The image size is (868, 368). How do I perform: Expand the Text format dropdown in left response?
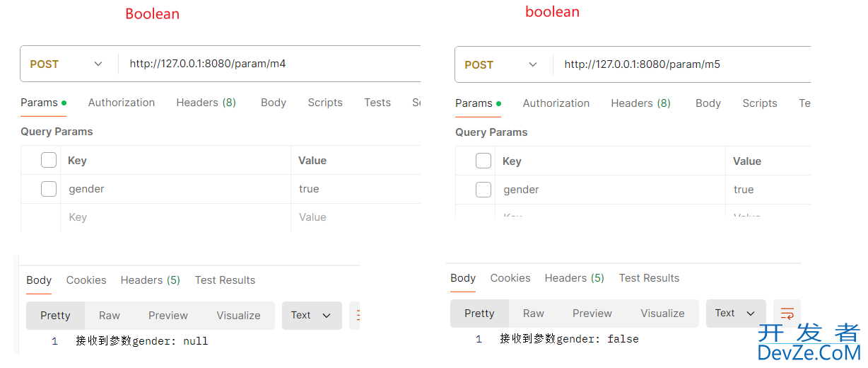[x=312, y=316]
